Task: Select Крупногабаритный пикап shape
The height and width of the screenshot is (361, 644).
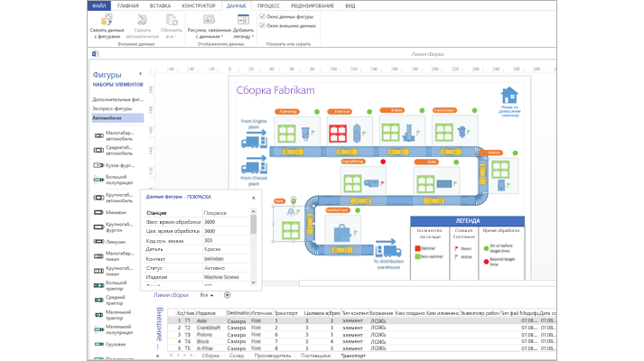Action: 114,271
